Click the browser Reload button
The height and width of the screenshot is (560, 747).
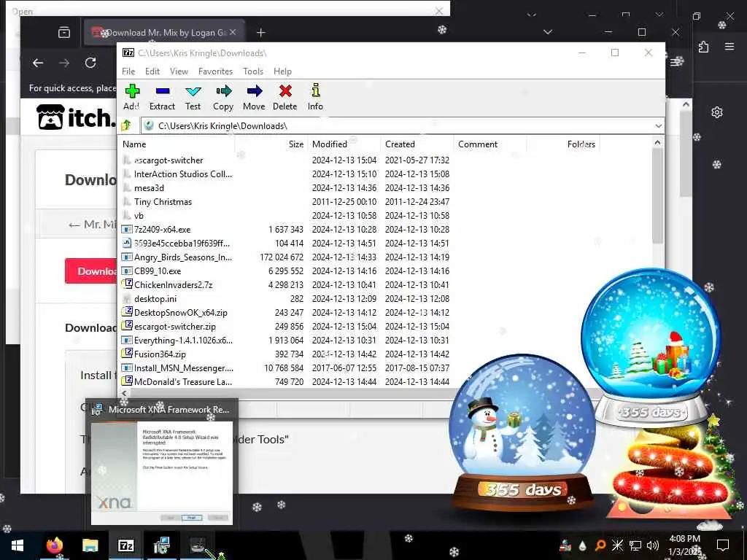90,63
